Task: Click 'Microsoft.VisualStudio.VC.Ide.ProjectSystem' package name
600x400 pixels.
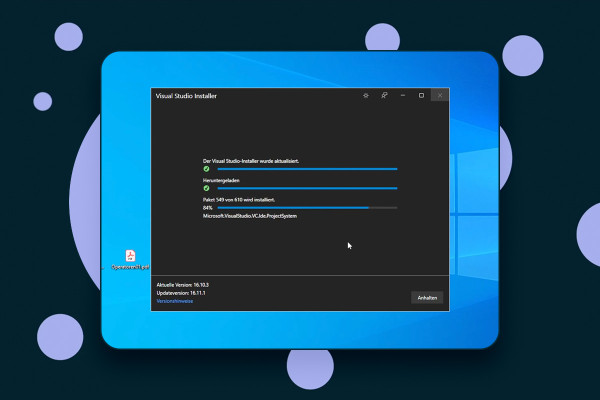Action: pyautogui.click(x=250, y=216)
